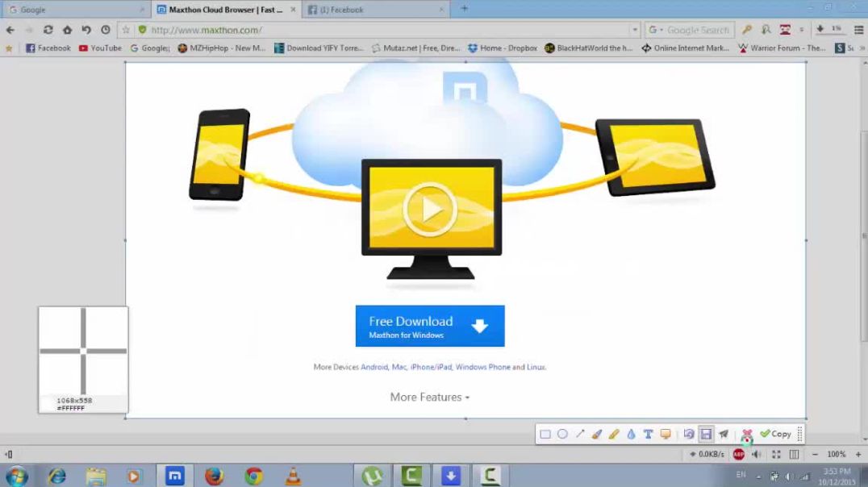
Task: Click the Free Download button
Action: tap(430, 326)
